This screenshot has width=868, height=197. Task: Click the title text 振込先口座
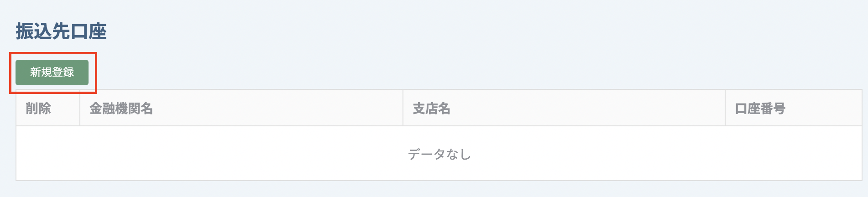pos(61,31)
